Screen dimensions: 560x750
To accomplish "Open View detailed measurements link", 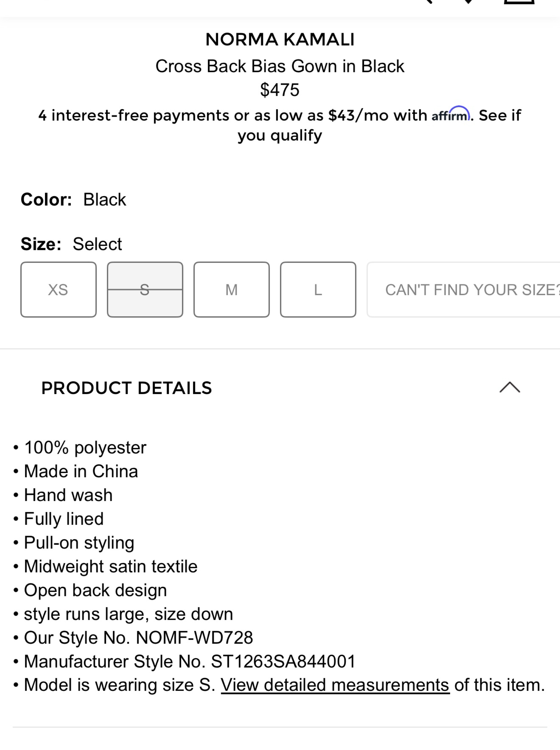I will pos(335,685).
